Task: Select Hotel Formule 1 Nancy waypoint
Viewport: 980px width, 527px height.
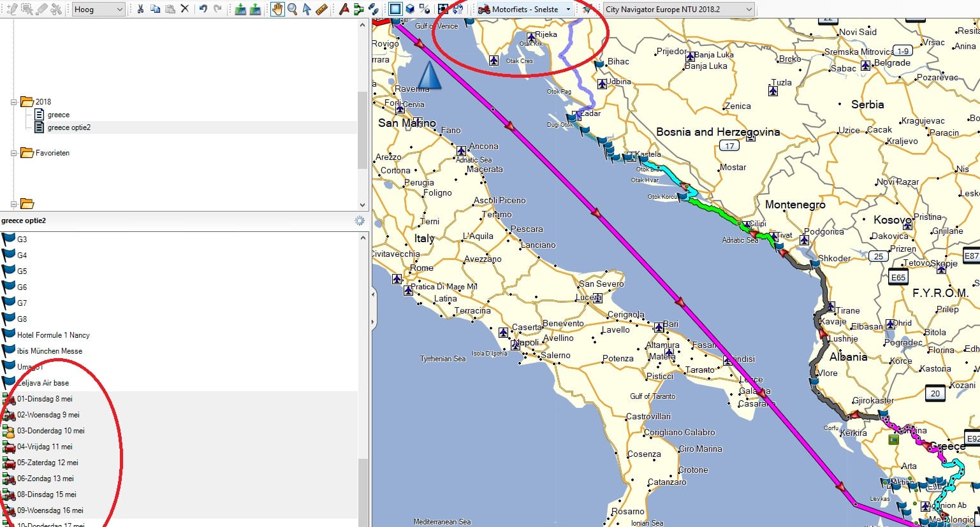Action: [179, 335]
